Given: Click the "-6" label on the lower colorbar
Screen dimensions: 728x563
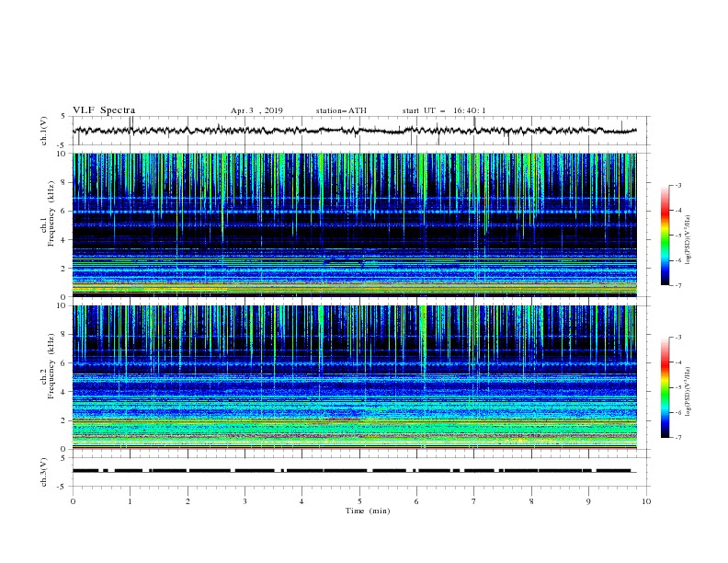Looking at the screenshot, I should 678,412.
